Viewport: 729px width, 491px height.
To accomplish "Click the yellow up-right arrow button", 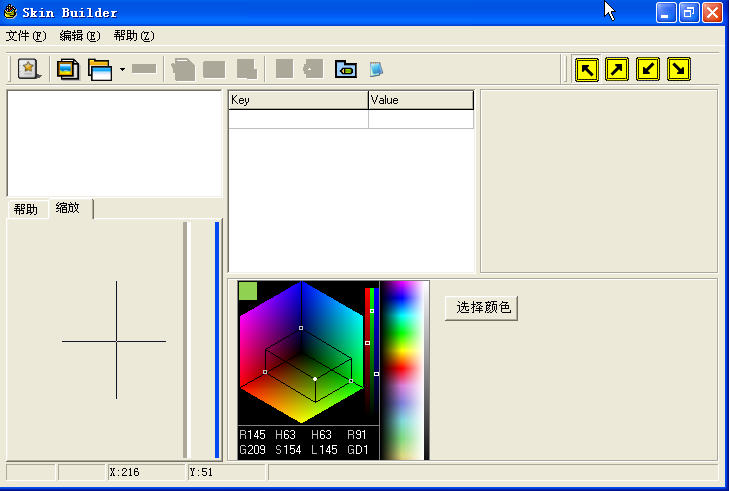I will tap(617, 70).
